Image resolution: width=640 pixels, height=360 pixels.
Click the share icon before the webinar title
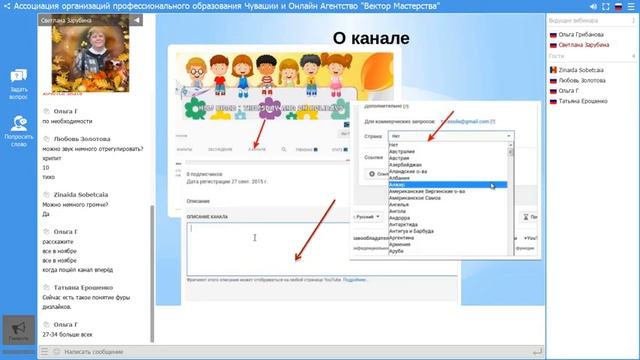tap(7, 7)
